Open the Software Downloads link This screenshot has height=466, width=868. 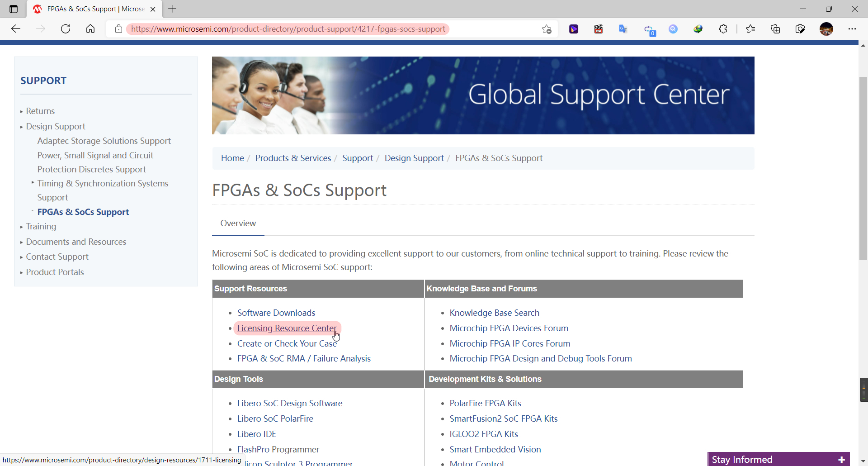click(x=276, y=313)
